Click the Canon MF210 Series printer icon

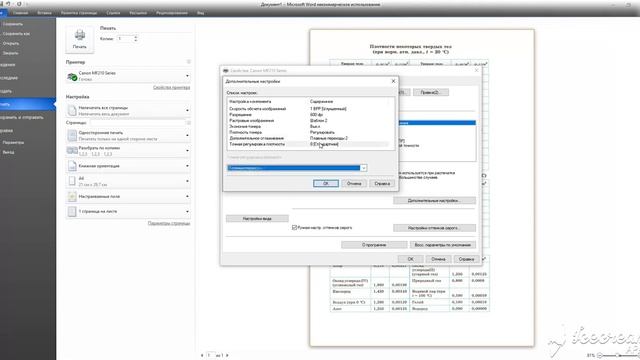72,76
